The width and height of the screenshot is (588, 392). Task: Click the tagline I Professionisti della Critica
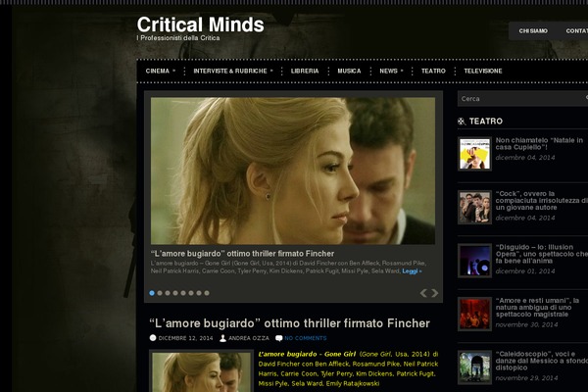pyautogui.click(x=178, y=38)
